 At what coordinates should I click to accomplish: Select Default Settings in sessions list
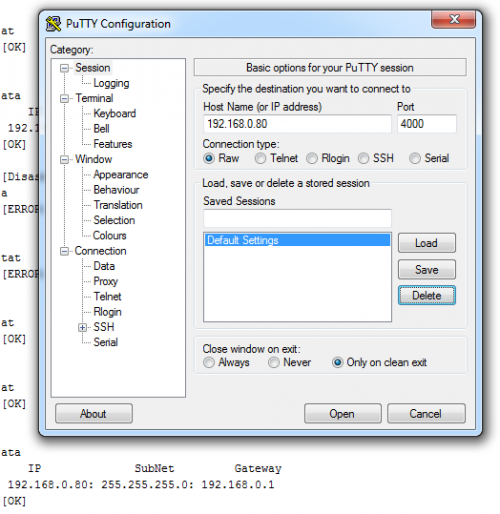point(297,240)
